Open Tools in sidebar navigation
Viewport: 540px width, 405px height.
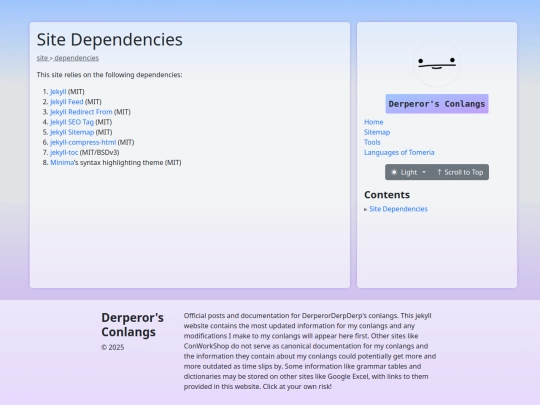pyautogui.click(x=372, y=142)
